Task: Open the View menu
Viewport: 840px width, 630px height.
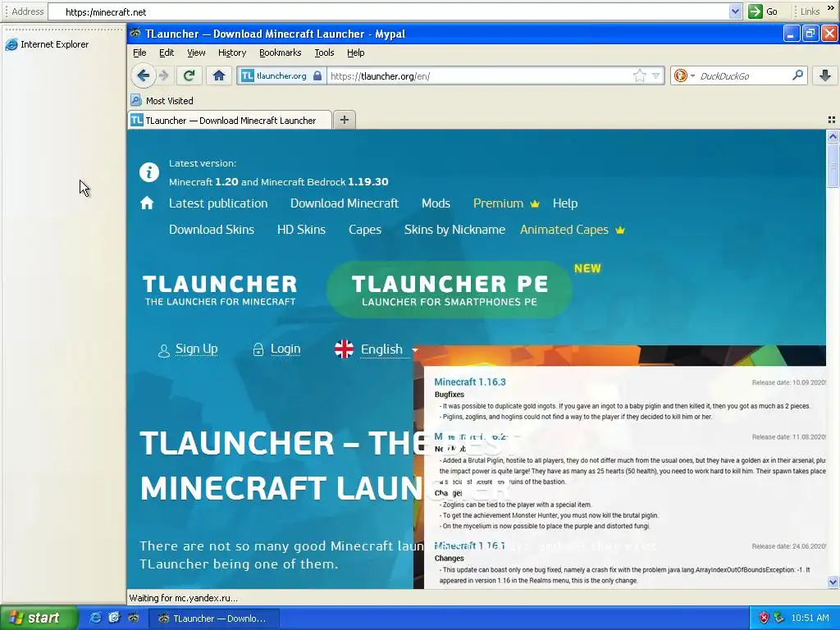Action: tap(196, 52)
